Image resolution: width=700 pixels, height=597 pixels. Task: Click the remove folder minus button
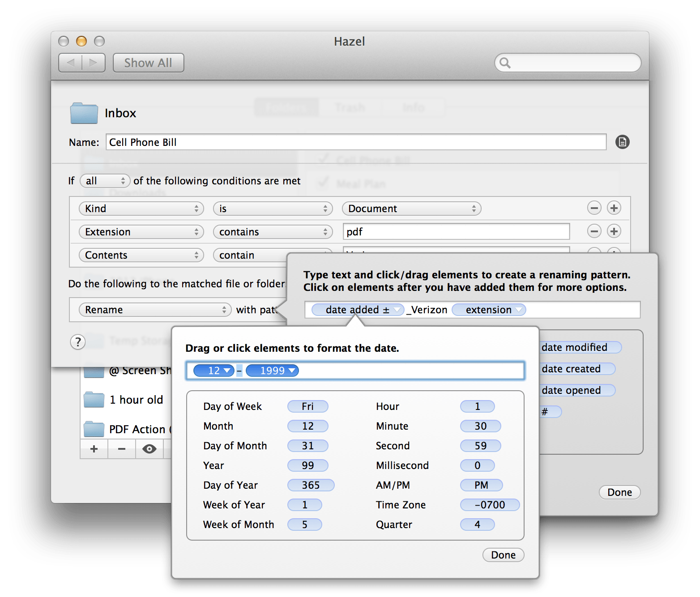pyautogui.click(x=122, y=449)
